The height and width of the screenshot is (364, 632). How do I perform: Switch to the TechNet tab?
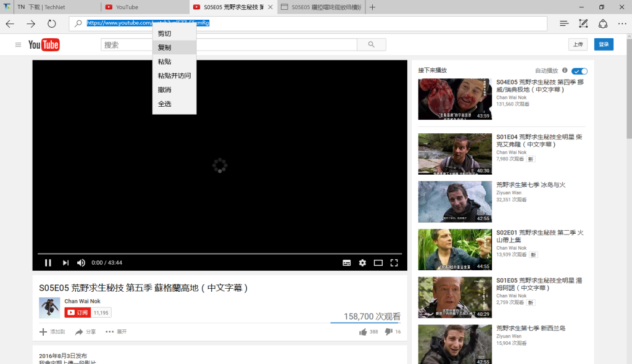pyautogui.click(x=56, y=7)
